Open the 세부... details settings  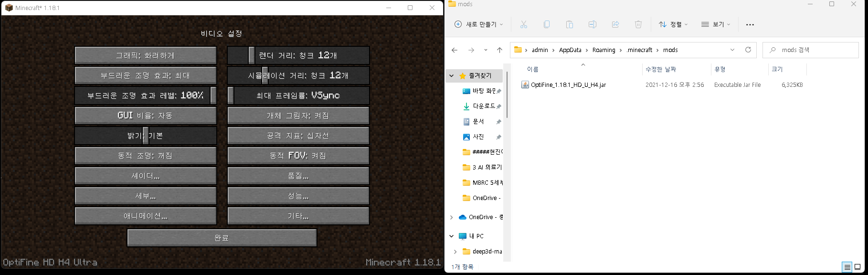(146, 196)
